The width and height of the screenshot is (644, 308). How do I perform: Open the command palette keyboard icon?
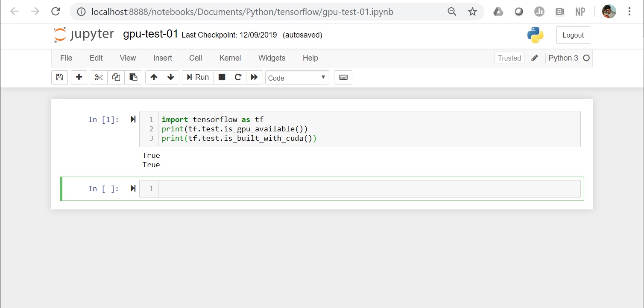point(343,77)
